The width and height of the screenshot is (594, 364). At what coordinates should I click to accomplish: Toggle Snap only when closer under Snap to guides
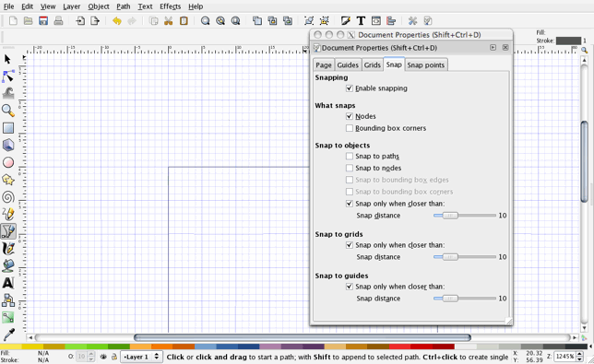coord(350,287)
